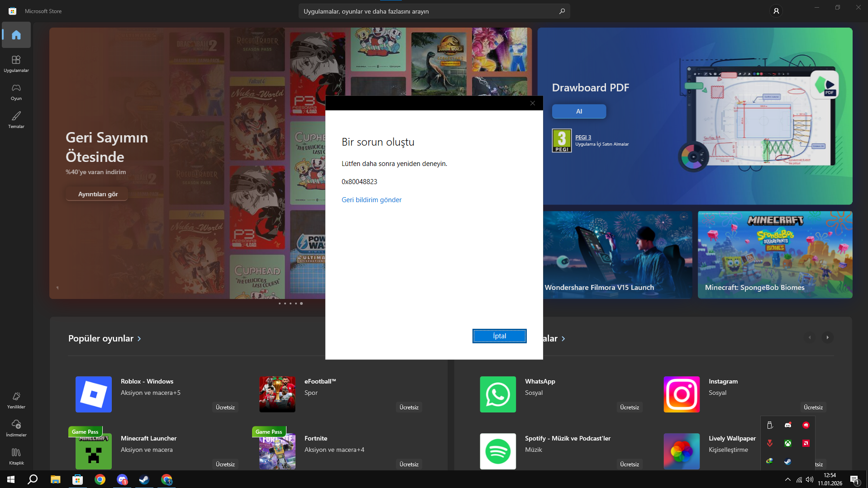
Task: Click Ücretsiz button for eFootball
Action: 409,407
